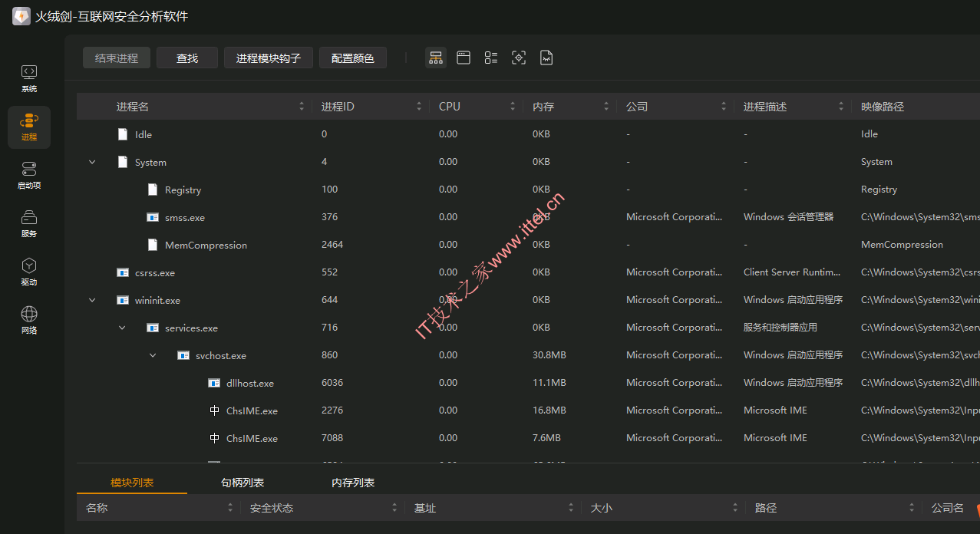Select the 进程 sidebar section
Image resolution: width=980 pixels, height=534 pixels.
[x=29, y=127]
